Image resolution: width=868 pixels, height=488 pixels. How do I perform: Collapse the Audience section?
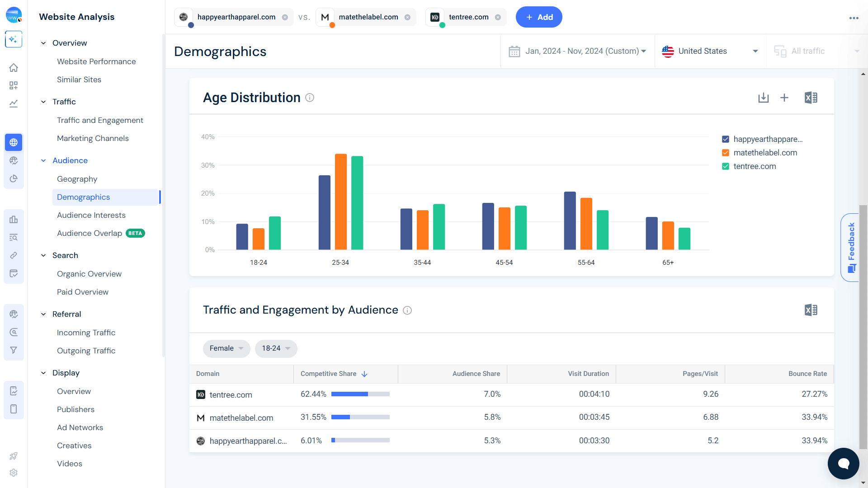(x=43, y=160)
